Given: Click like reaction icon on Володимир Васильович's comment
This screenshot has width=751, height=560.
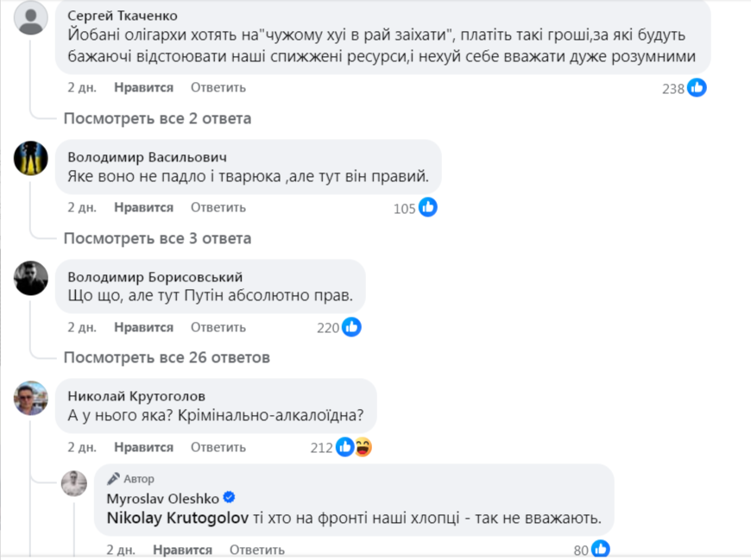Looking at the screenshot, I should point(428,207).
